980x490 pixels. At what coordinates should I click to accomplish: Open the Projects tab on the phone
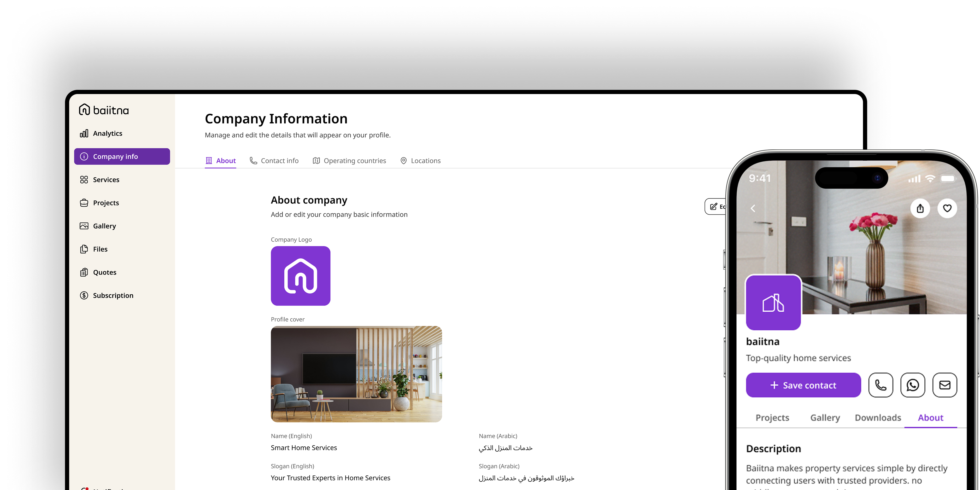772,418
